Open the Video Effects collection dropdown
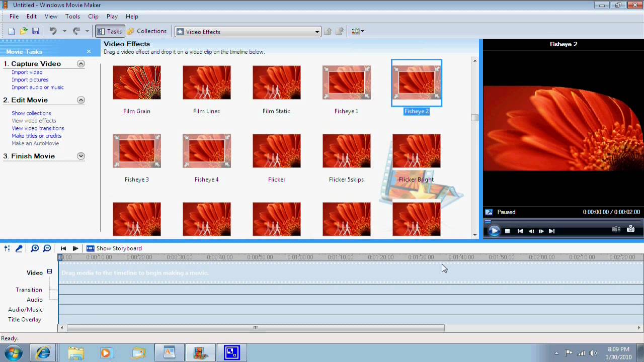The height and width of the screenshot is (362, 644). click(x=248, y=32)
